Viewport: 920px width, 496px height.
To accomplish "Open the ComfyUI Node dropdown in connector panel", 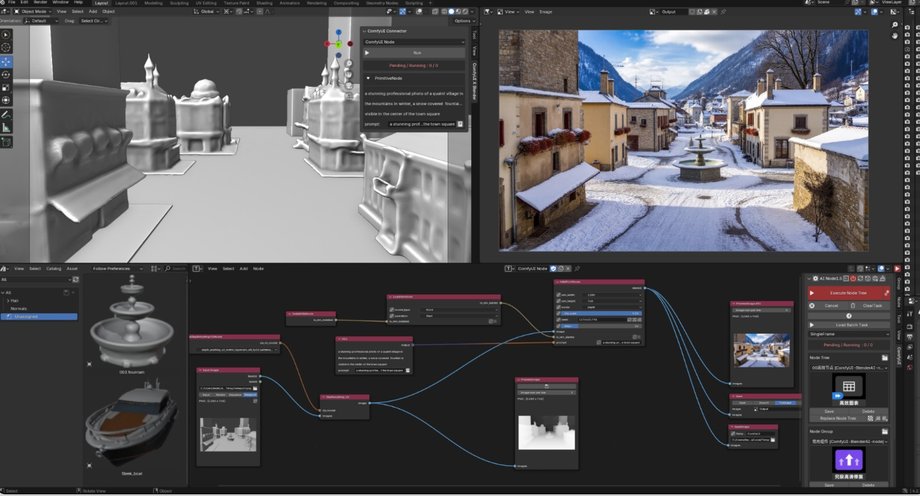I will point(414,42).
